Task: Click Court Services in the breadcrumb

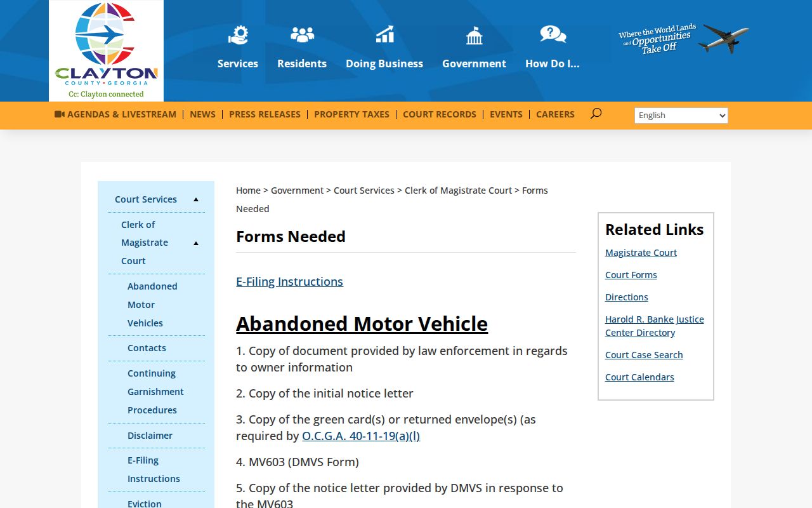Action: coord(364,190)
